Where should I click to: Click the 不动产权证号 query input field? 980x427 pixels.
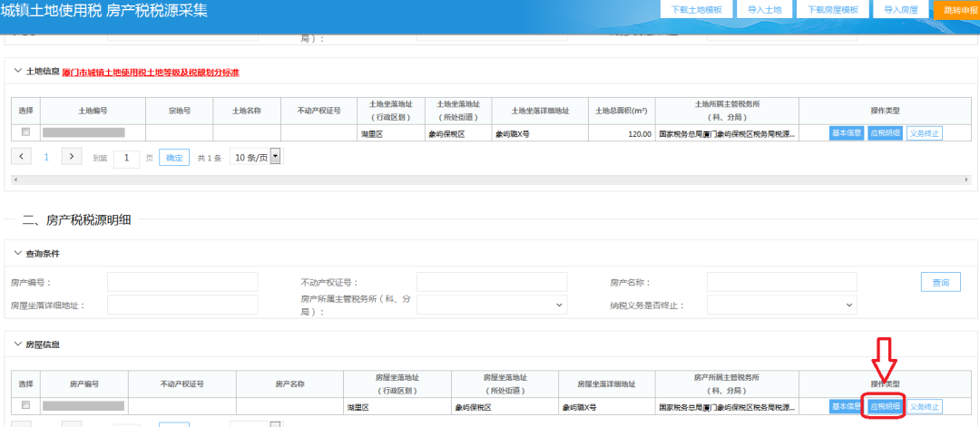[492, 282]
